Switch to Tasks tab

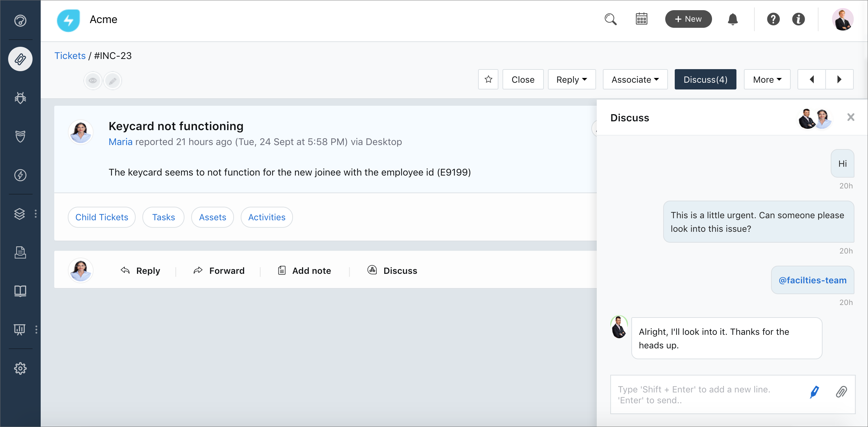[163, 217]
